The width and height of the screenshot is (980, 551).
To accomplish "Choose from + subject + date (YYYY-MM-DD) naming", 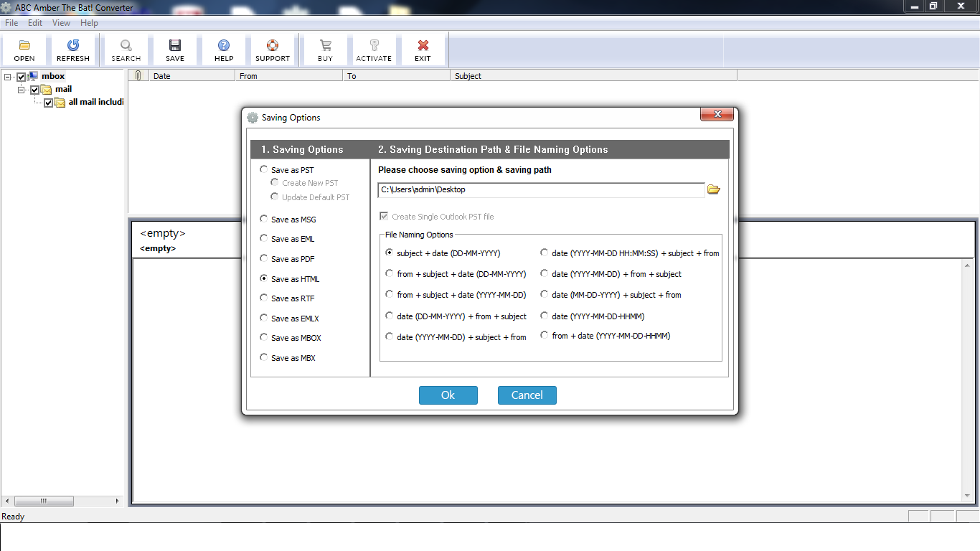I will pos(456,295).
